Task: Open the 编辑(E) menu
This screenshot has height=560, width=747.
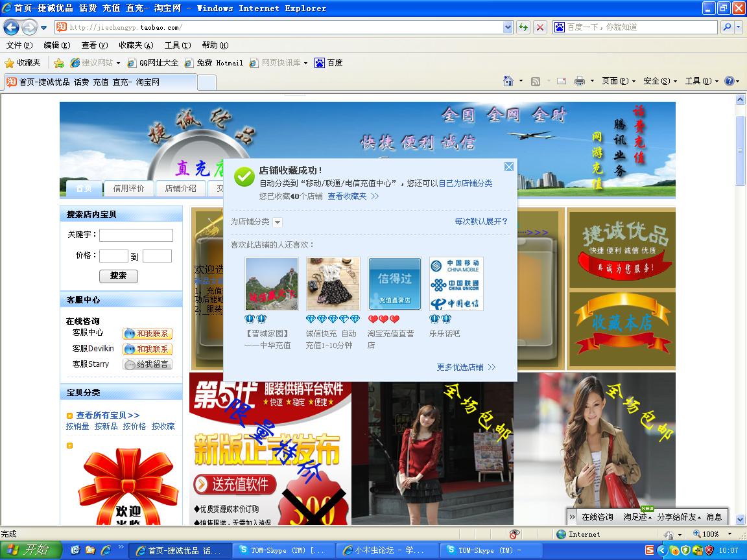Action: coord(56,45)
